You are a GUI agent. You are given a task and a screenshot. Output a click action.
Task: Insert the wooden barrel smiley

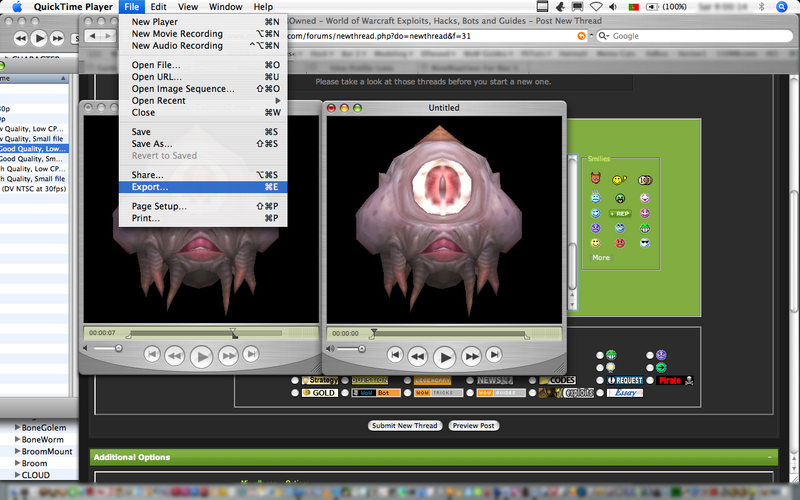click(x=645, y=180)
